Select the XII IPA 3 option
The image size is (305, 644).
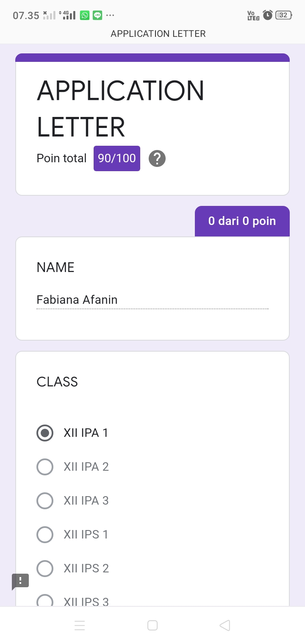coord(73,501)
